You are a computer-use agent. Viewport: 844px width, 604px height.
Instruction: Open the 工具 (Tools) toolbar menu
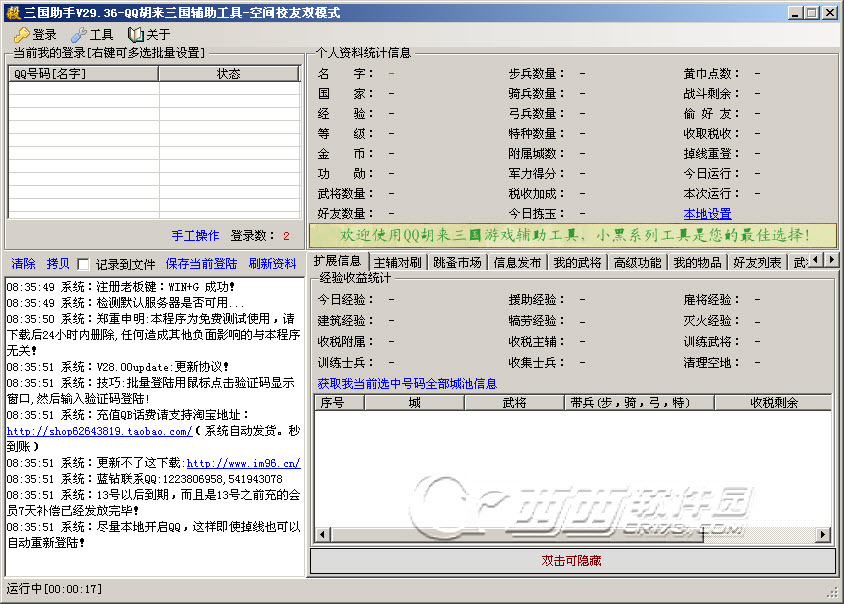click(x=92, y=35)
